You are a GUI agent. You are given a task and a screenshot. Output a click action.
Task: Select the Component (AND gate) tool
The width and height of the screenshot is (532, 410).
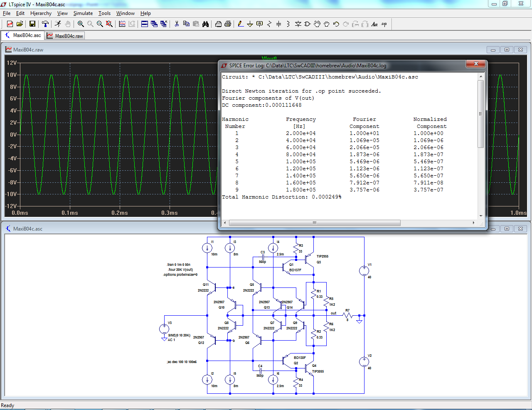click(308, 24)
